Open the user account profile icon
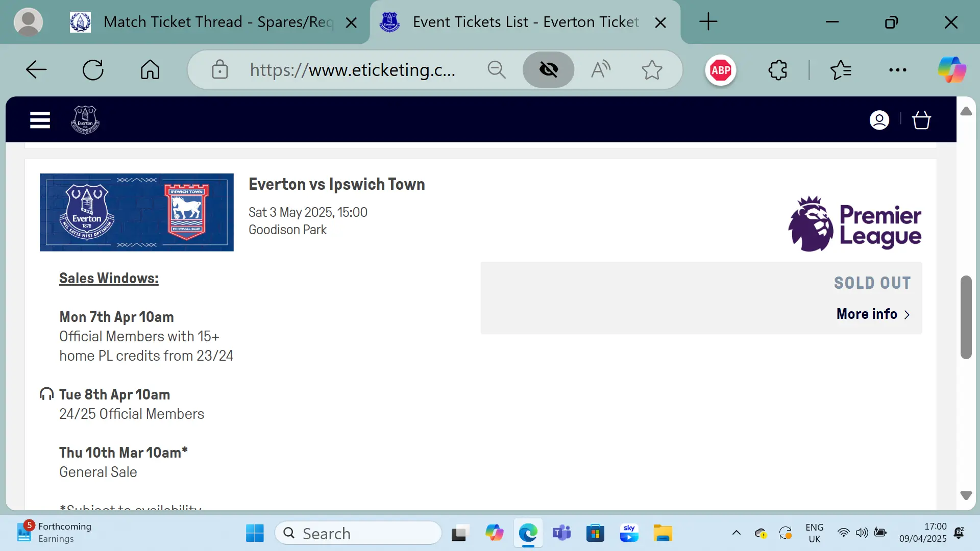This screenshot has height=551, width=980. (879, 120)
